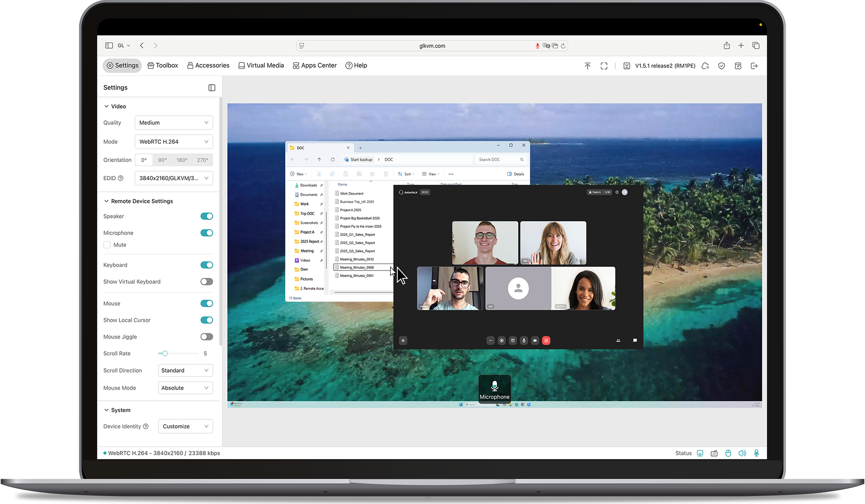Select the 90° orientation button
The width and height of the screenshot is (865, 504).
coord(163,160)
